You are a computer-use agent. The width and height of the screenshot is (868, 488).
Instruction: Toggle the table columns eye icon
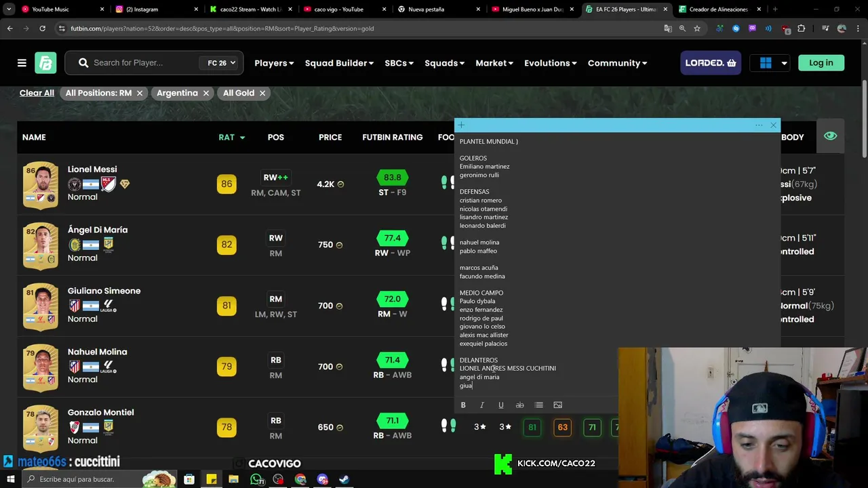[830, 136]
